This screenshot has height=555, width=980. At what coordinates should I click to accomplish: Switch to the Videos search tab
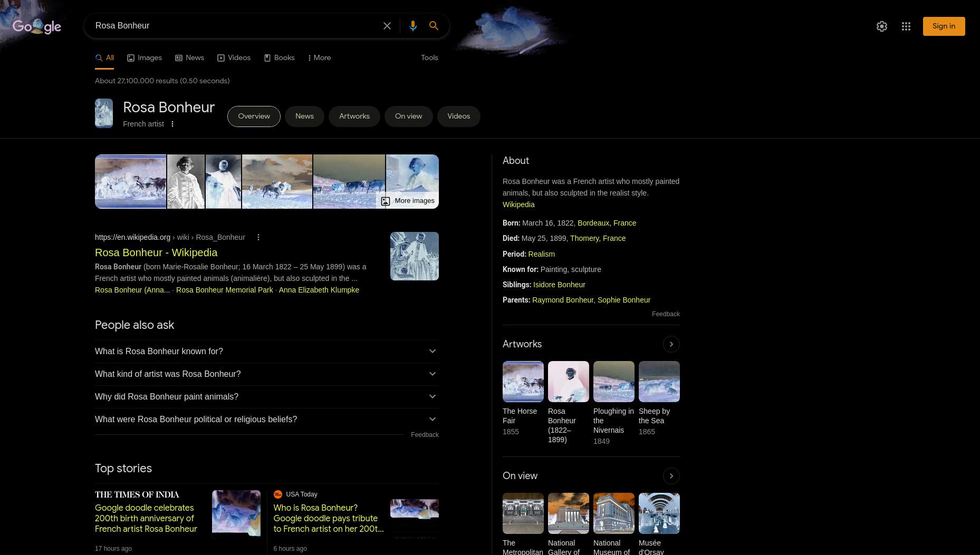(x=234, y=58)
